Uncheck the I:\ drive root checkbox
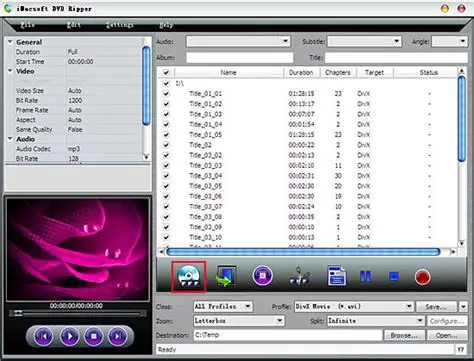This screenshot has width=474, height=361. [x=166, y=83]
